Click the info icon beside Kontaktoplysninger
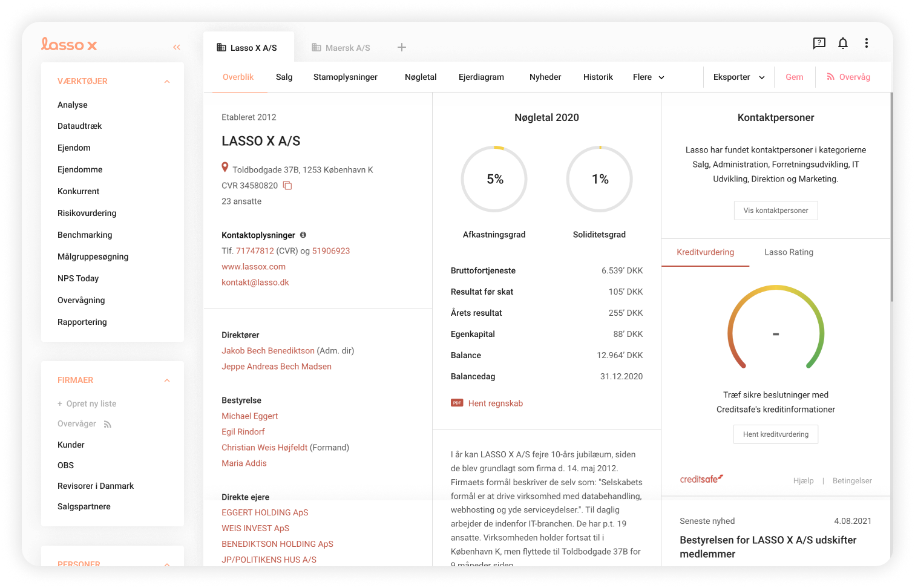915x588 pixels. [303, 235]
